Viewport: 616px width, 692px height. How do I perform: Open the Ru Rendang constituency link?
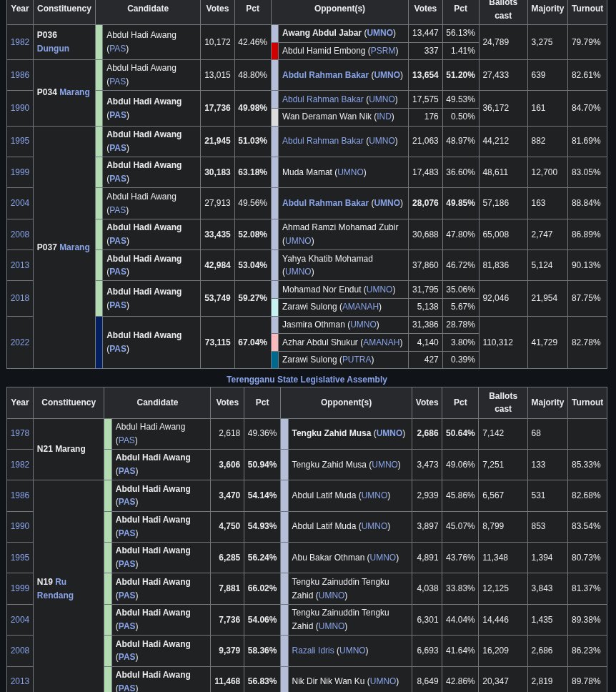pyautogui.click(x=55, y=588)
